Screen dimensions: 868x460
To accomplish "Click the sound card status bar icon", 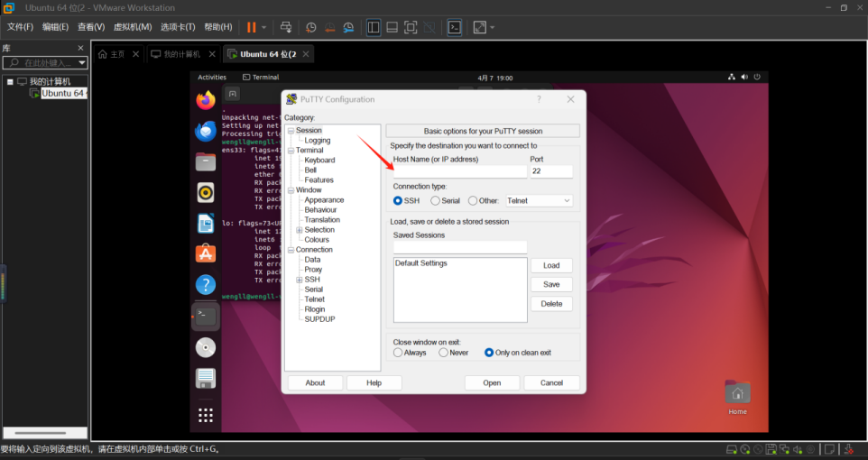I will click(798, 449).
